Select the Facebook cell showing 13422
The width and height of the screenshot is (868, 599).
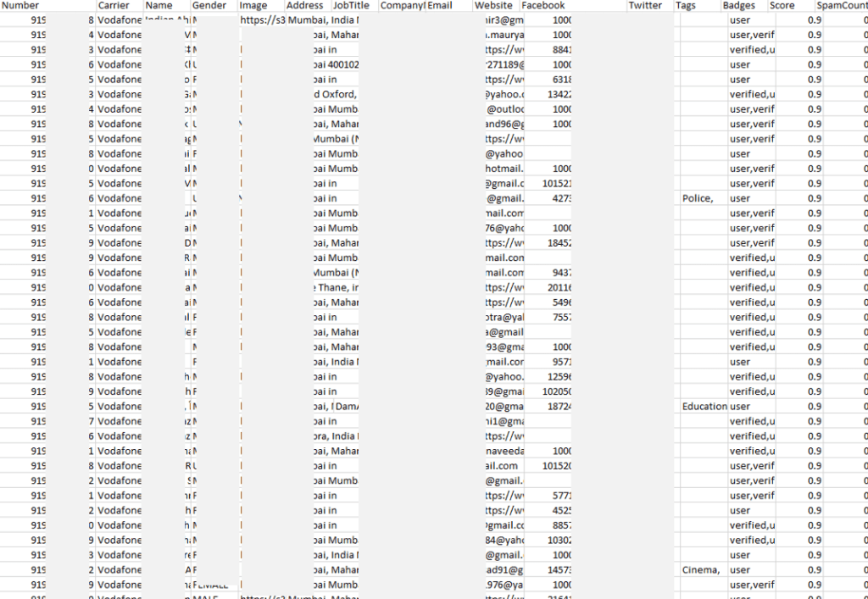click(548, 94)
